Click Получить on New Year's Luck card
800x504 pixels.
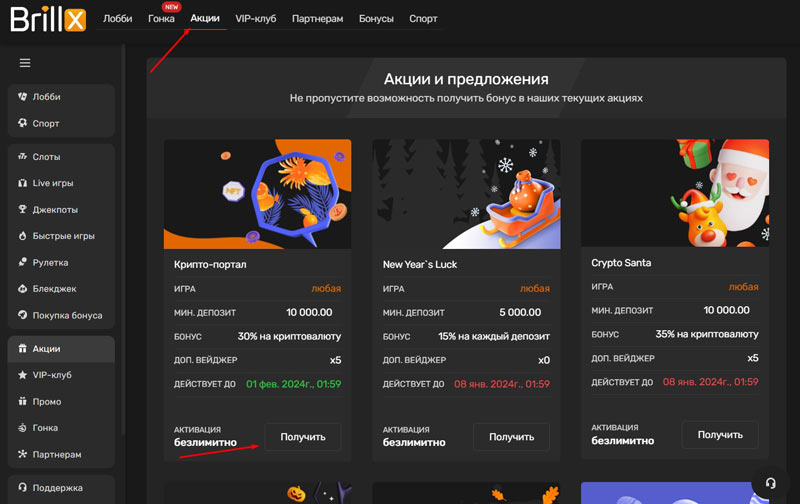tap(510, 436)
